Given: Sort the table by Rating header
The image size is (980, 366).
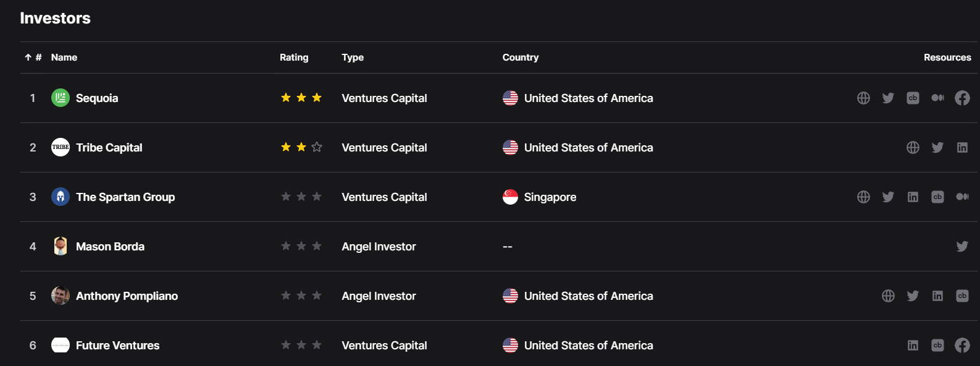Looking at the screenshot, I should (294, 57).
